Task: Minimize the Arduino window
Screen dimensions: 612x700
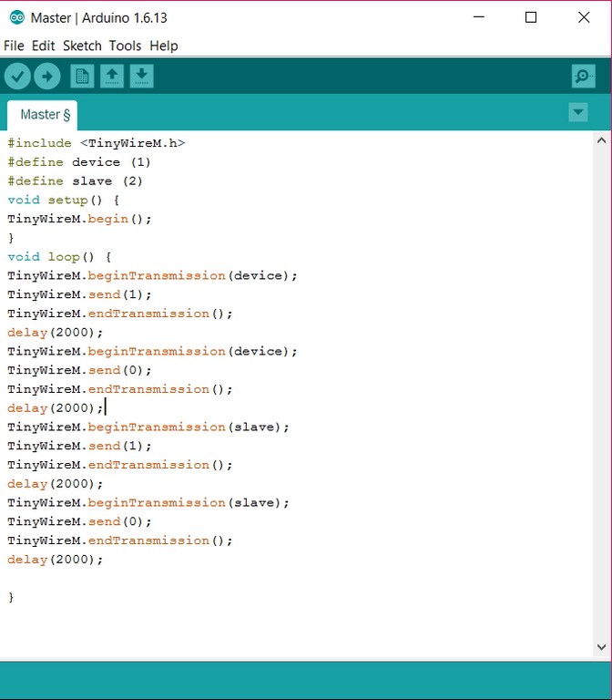Action: (479, 17)
